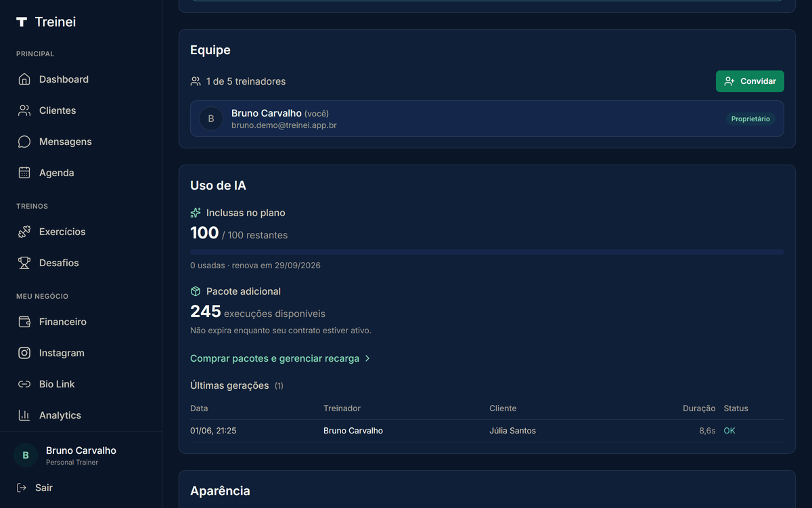Click the Exercícios dumbbell icon
Image resolution: width=812 pixels, height=508 pixels.
click(24, 232)
